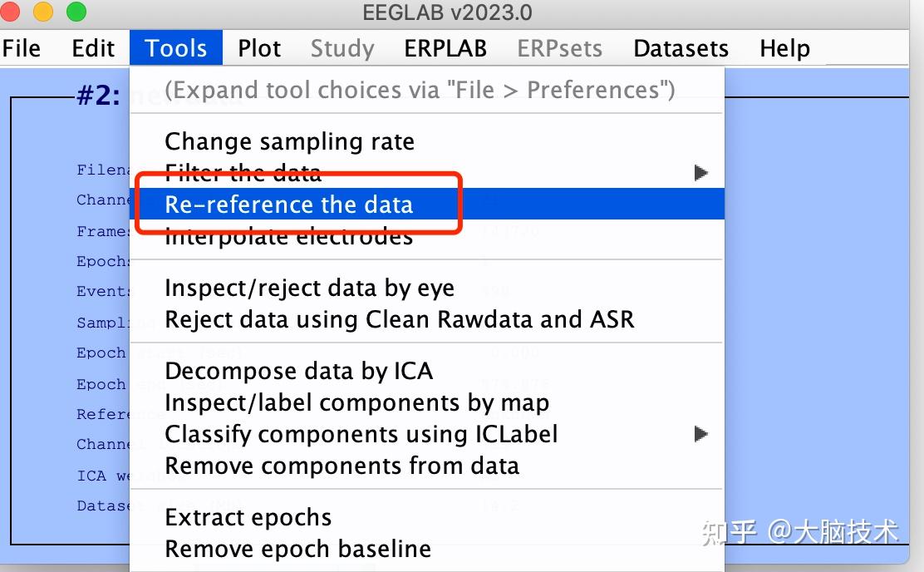Select Interpolate electrodes

pyautogui.click(x=289, y=237)
